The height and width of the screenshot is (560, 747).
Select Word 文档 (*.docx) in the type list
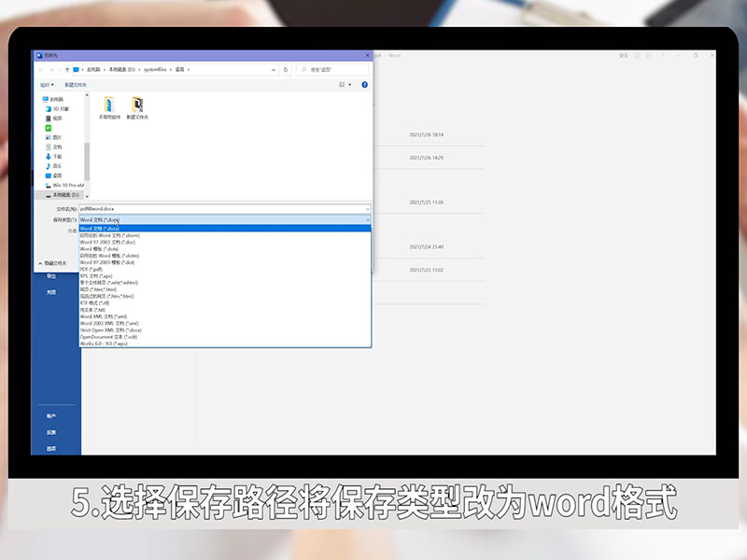[x=225, y=229]
